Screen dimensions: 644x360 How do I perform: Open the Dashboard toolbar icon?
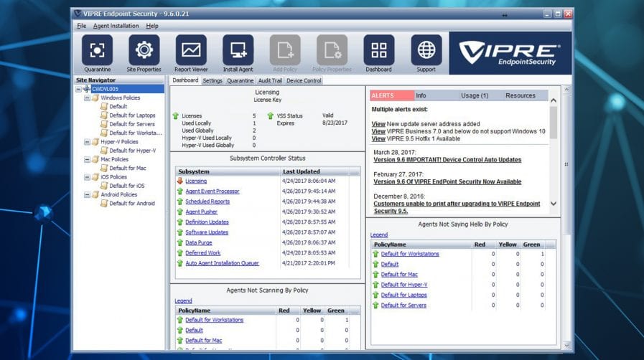click(378, 50)
